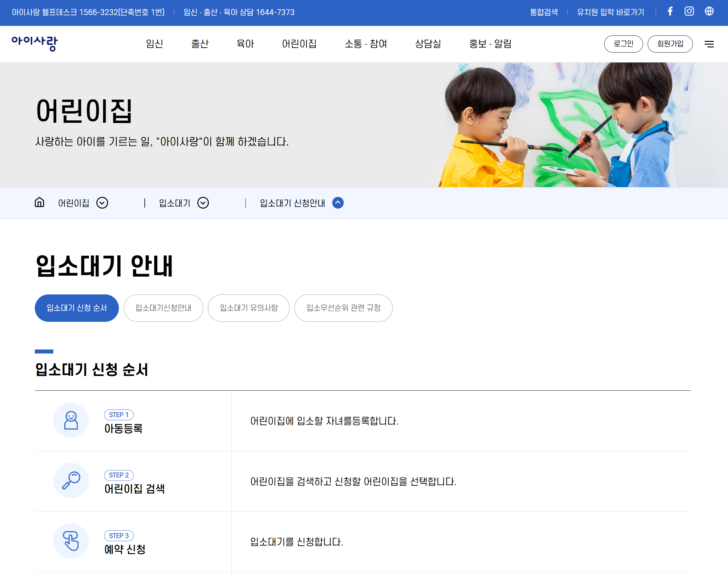Click the globe language icon
This screenshot has width=728, height=579.
(x=709, y=11)
